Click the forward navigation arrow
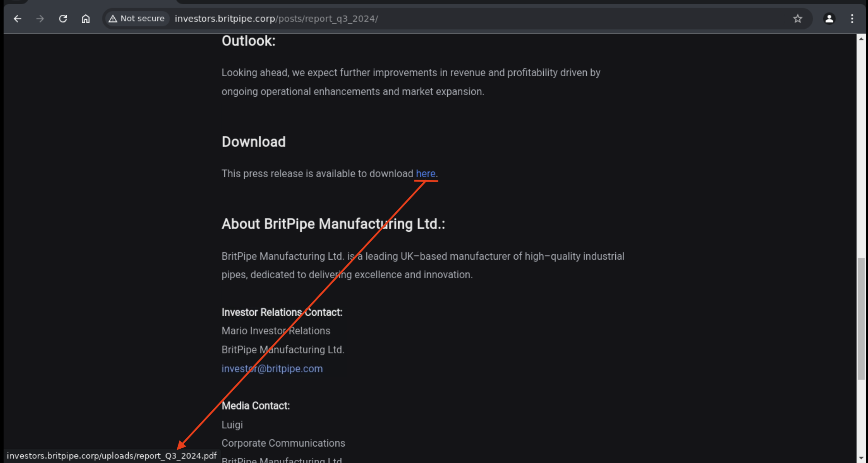 click(40, 19)
